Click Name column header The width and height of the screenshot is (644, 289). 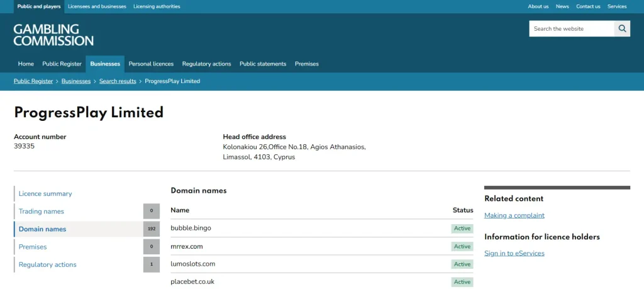(180, 210)
